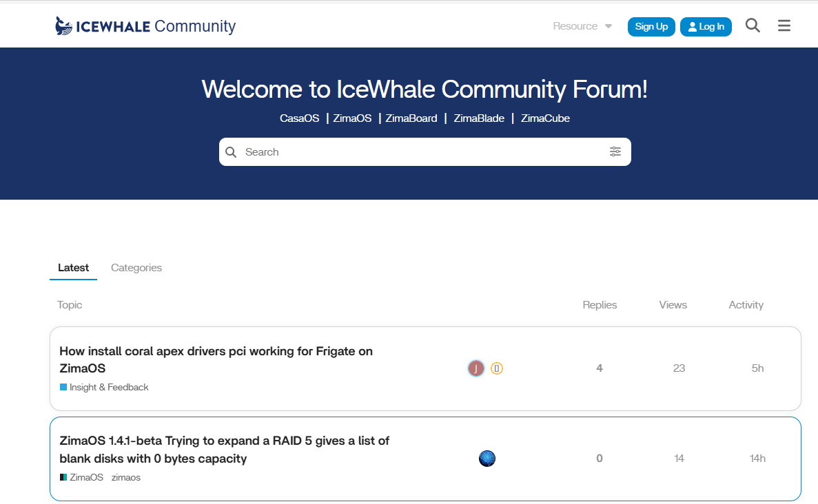The height and width of the screenshot is (504, 818).
Task: Click the Log In button
Action: coord(706,27)
